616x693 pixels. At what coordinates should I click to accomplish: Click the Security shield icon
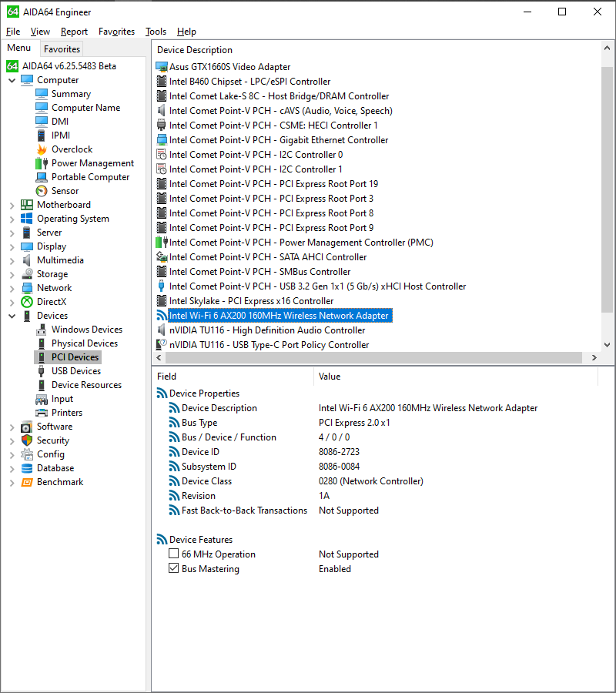(x=27, y=440)
